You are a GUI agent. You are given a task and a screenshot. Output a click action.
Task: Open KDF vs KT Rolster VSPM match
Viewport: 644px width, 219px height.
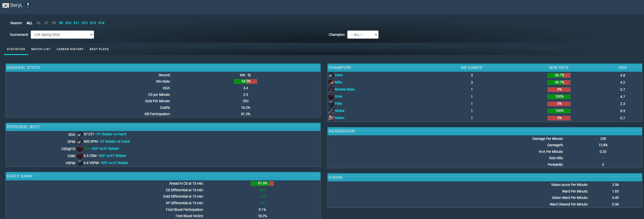(x=115, y=163)
